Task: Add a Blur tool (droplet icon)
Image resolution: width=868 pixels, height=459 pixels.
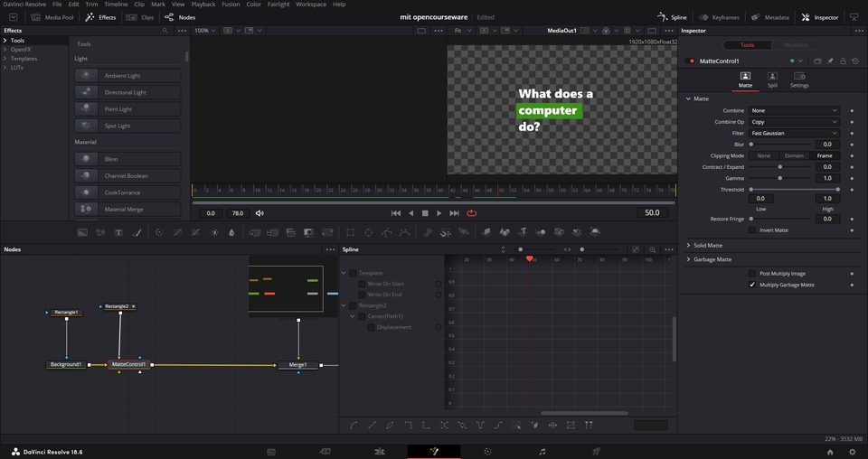Action: tap(231, 233)
